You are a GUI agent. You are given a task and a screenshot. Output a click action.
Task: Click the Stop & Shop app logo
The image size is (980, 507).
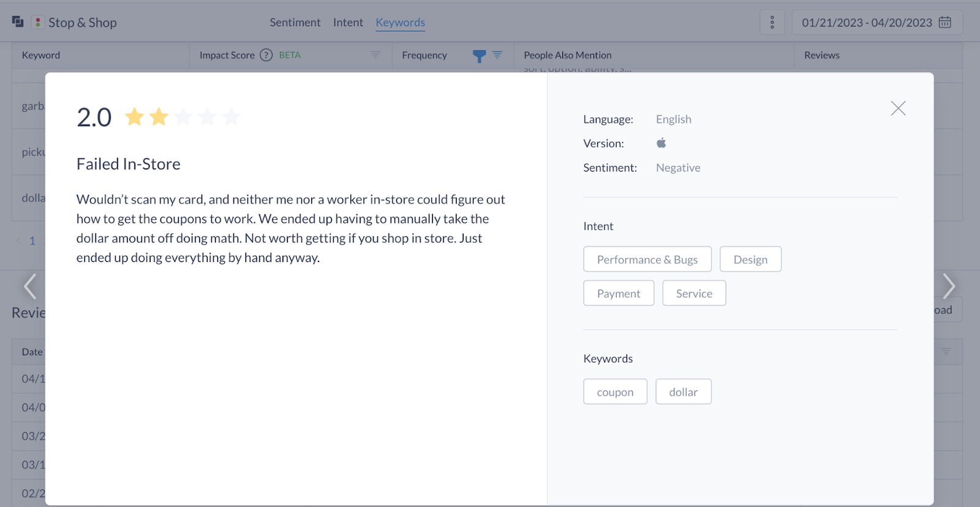tap(38, 23)
